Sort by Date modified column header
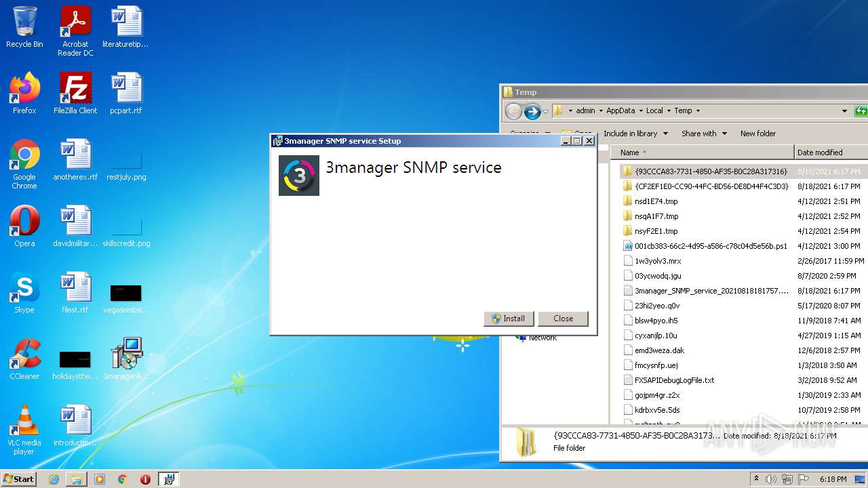The height and width of the screenshot is (488, 868). pyautogui.click(x=831, y=152)
